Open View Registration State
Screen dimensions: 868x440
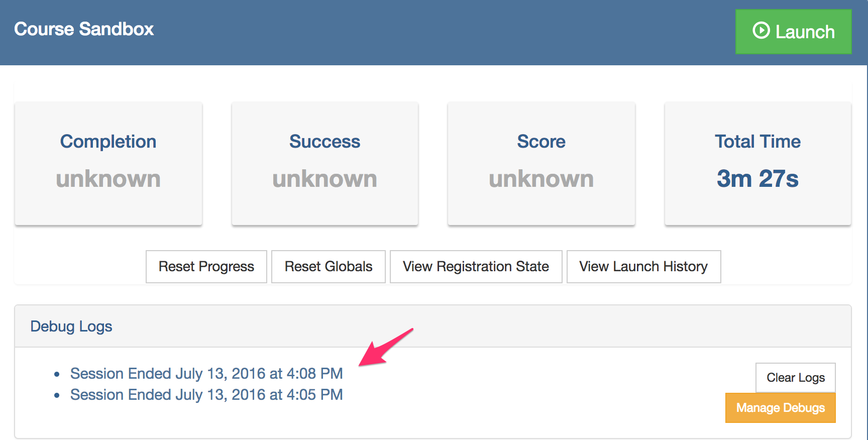coord(476,267)
